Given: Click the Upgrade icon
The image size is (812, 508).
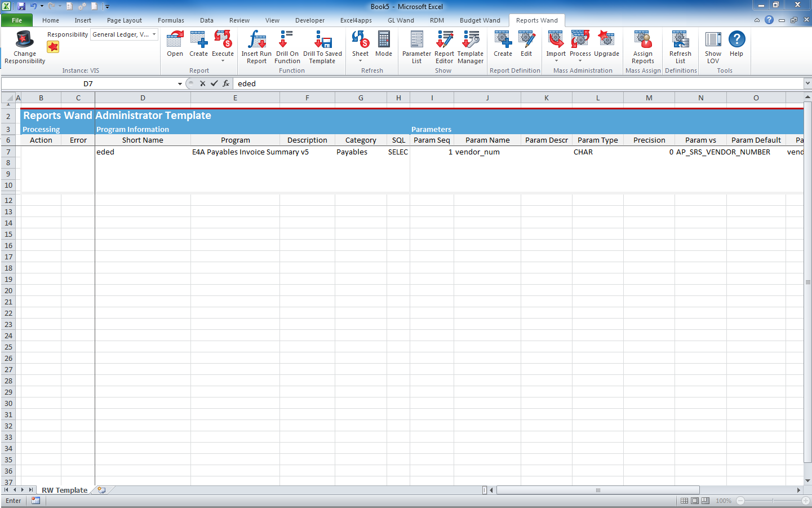Looking at the screenshot, I should 606,39.
